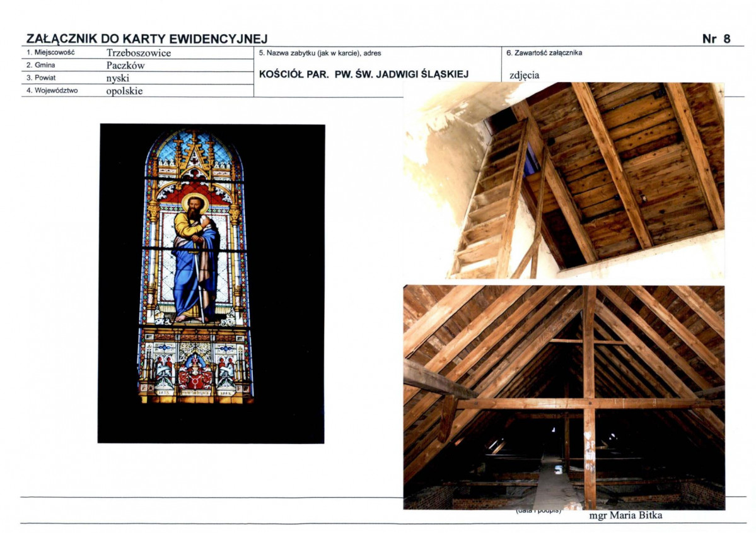The image size is (756, 533).
Task: Click the stained glass window photo
Action: click(x=211, y=283)
